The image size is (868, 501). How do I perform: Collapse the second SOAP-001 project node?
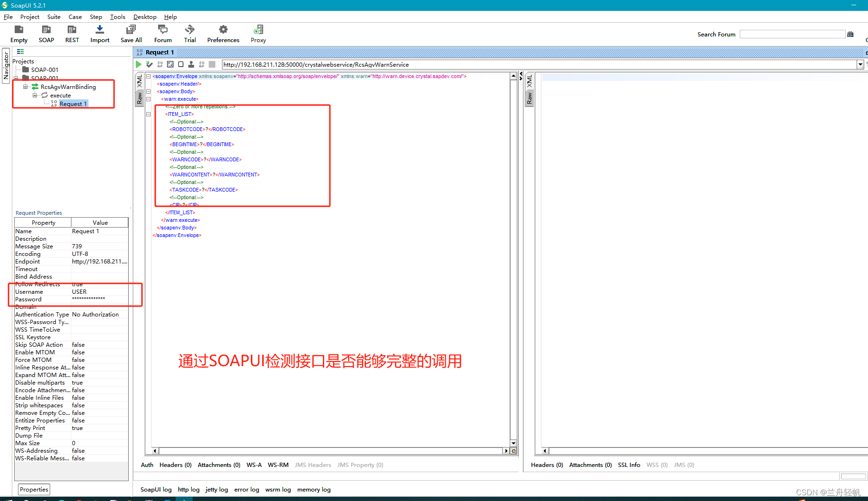pyautogui.click(x=16, y=78)
